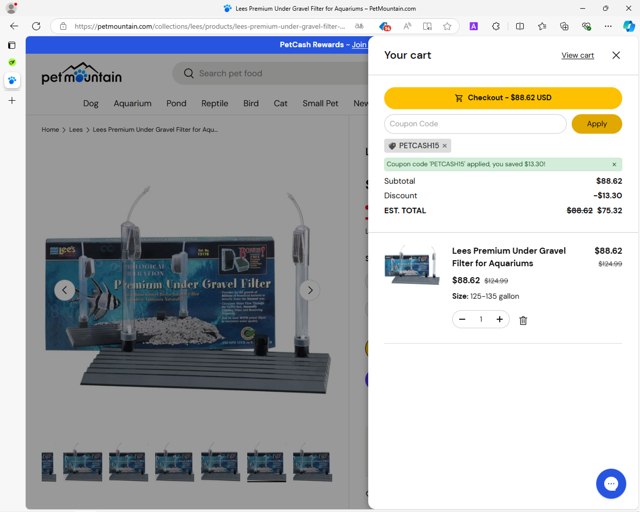
Task: Open the shopping coupons icon in address bar
Action: [x=385, y=27]
